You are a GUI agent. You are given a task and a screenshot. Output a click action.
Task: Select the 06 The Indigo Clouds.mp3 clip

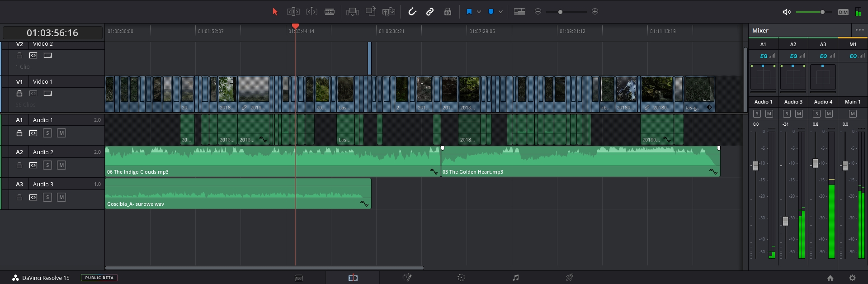(x=273, y=161)
